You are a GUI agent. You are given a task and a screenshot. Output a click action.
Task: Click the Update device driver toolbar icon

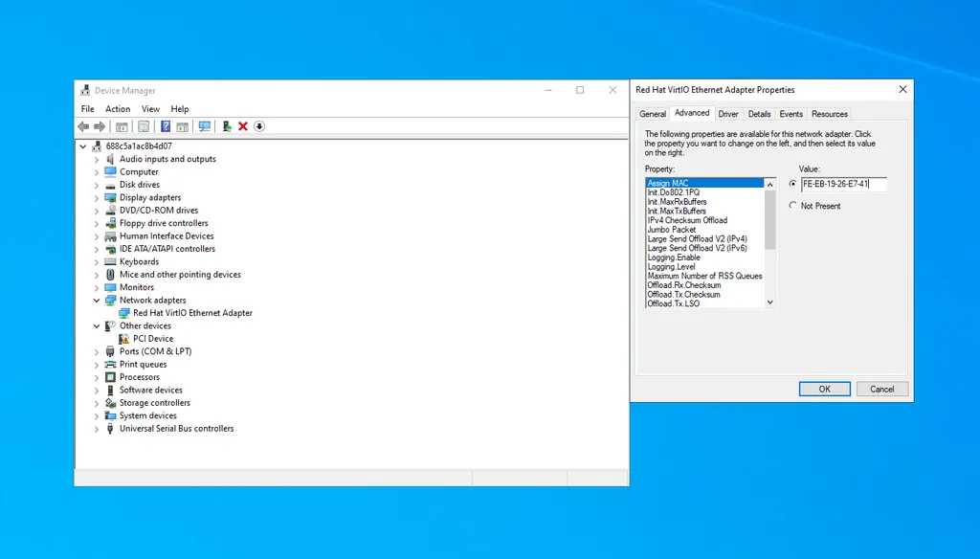[x=227, y=126]
